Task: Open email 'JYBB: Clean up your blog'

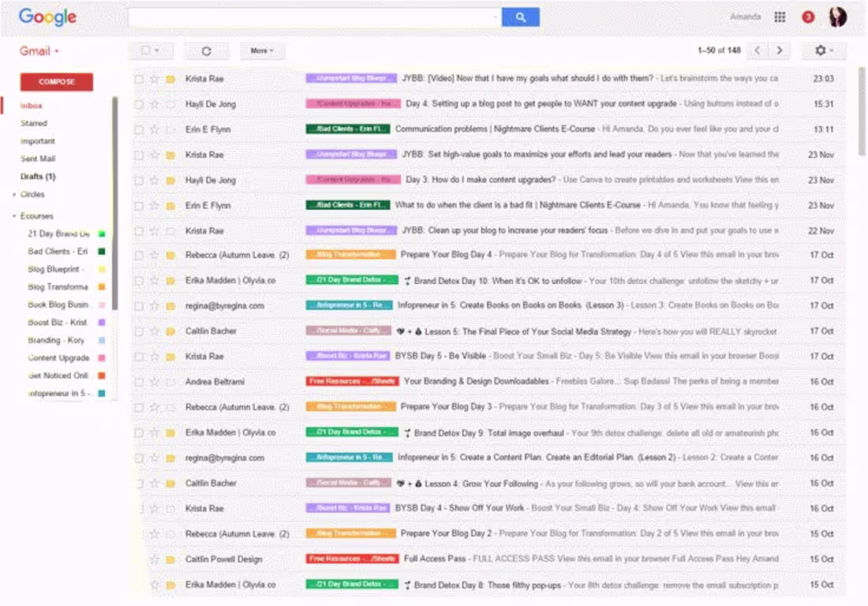Action: pyautogui.click(x=505, y=230)
